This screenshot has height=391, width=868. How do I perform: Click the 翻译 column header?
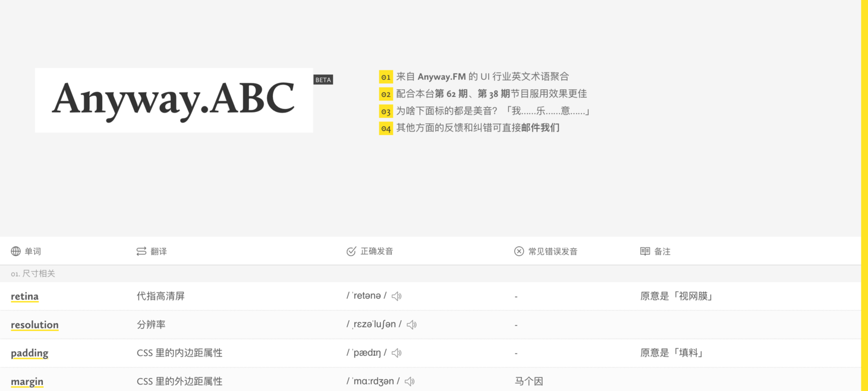tap(159, 252)
